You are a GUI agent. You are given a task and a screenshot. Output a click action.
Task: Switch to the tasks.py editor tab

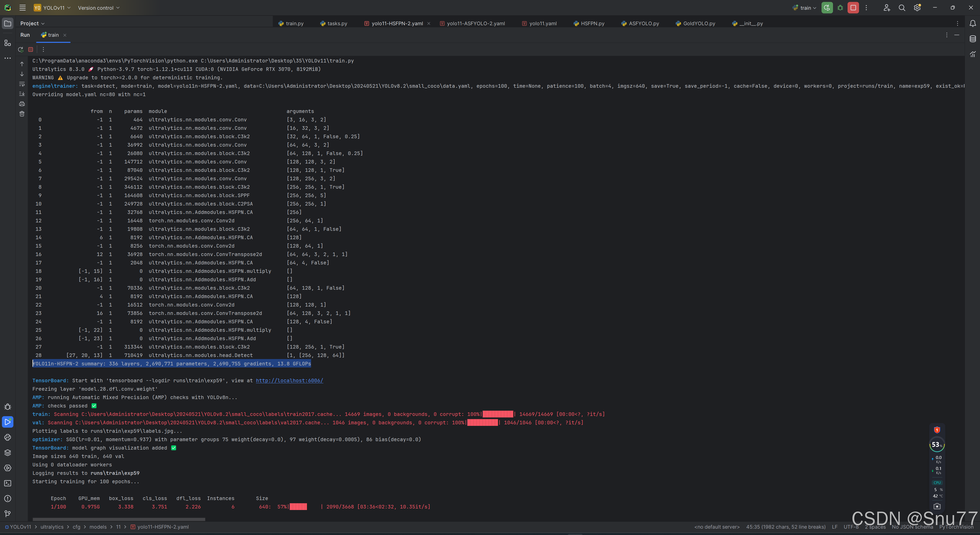click(334, 23)
